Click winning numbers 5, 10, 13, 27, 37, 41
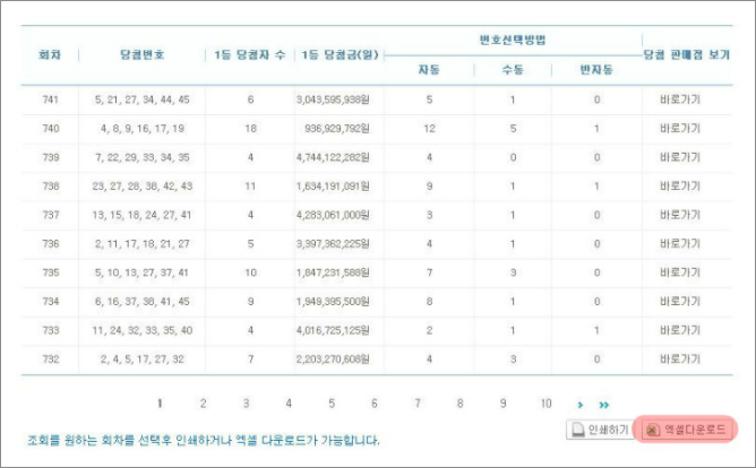The width and height of the screenshot is (756, 468). click(142, 272)
